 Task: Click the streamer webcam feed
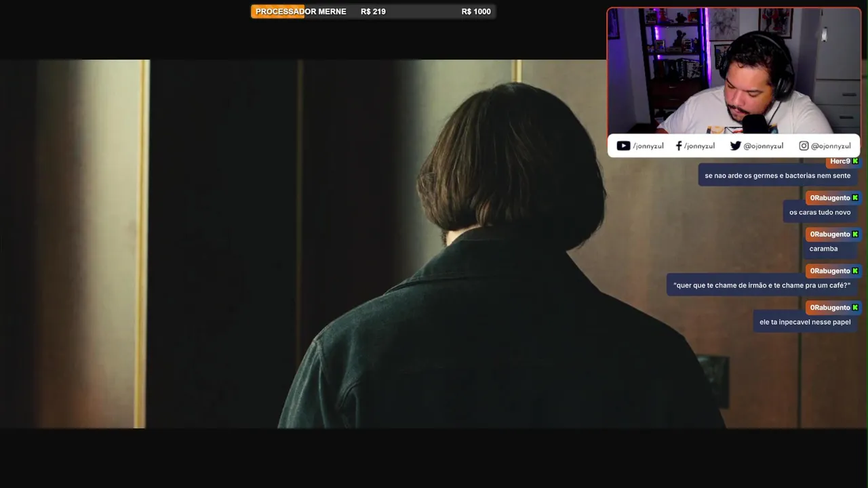coord(734,71)
